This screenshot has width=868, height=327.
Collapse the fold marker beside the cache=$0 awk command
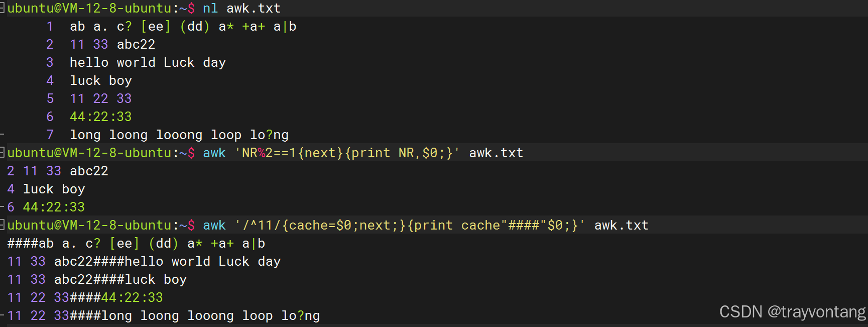[2, 225]
